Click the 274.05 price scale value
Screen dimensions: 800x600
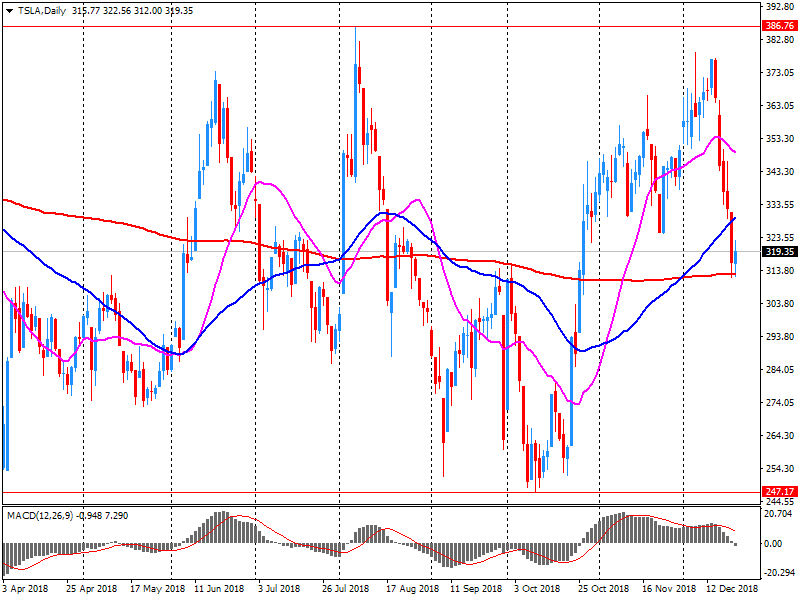780,403
